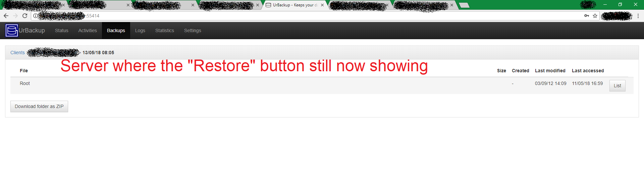Go back using the browser back arrow
Viewport: 644px width, 180px height.
click(x=6, y=16)
